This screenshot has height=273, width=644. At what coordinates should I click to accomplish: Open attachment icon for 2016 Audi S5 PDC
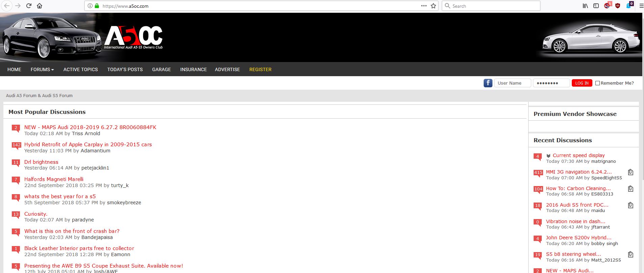630,205
